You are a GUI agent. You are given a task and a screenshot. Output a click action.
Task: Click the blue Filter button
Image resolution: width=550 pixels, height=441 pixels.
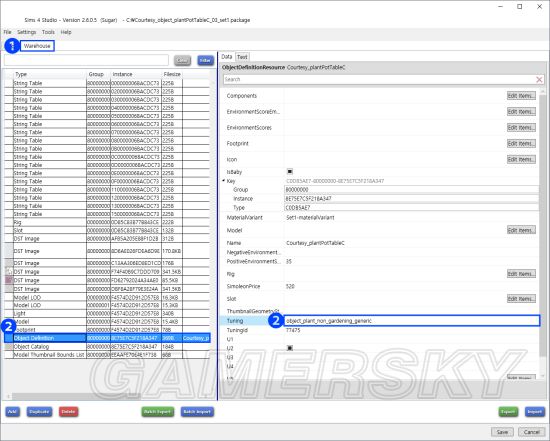tap(205, 60)
